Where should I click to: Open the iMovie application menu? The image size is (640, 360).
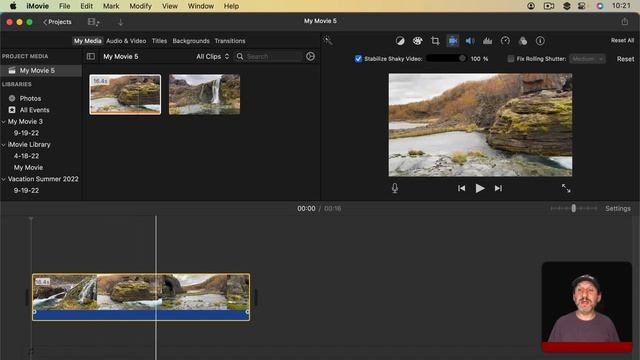tap(38, 6)
